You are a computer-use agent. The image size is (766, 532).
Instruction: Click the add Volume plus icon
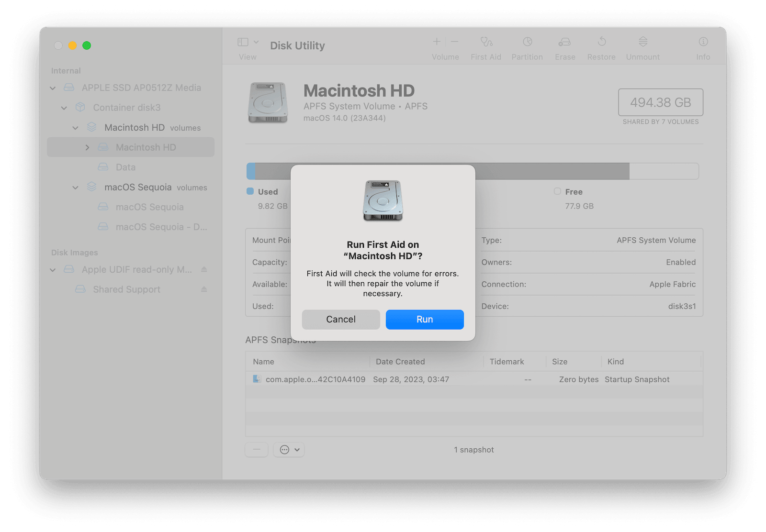pyautogui.click(x=437, y=42)
